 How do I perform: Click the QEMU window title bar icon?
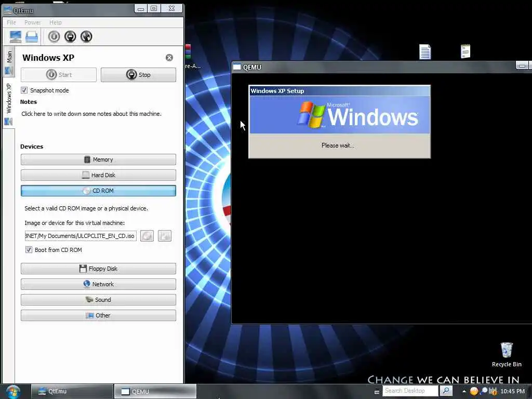click(x=237, y=67)
